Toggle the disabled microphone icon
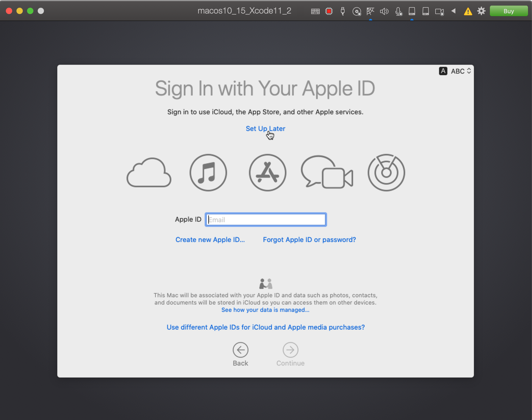 coord(398,11)
